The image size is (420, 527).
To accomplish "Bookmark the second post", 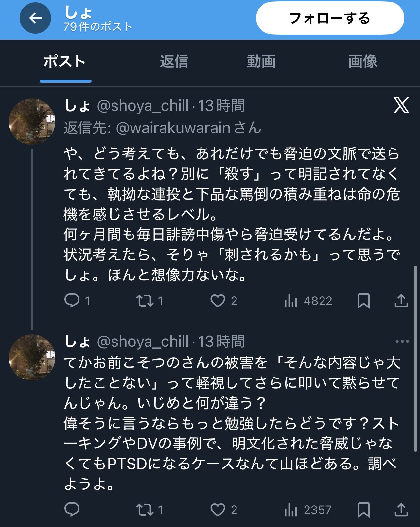I will [363, 509].
